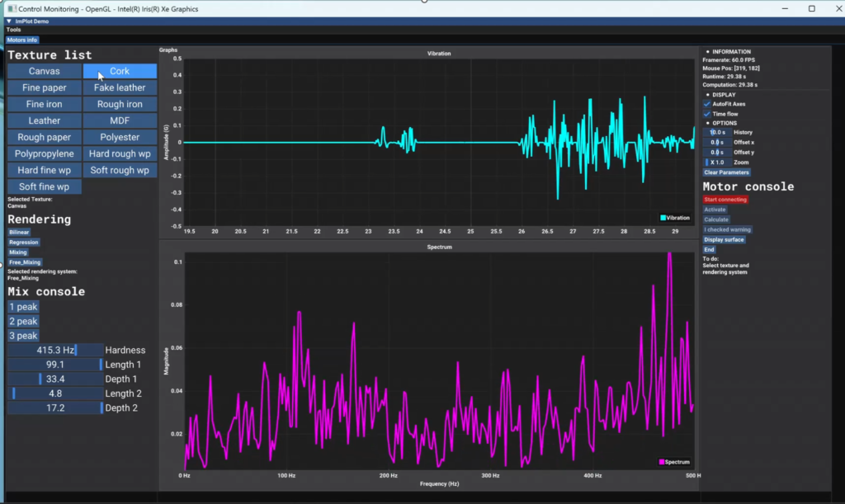This screenshot has height=504, width=845.
Task: Click the cyan Vibration legend swatch
Action: pyautogui.click(x=663, y=218)
